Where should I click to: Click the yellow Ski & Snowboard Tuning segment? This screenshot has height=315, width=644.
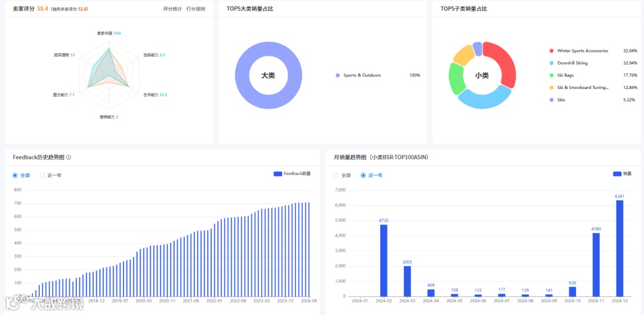tap(464, 55)
